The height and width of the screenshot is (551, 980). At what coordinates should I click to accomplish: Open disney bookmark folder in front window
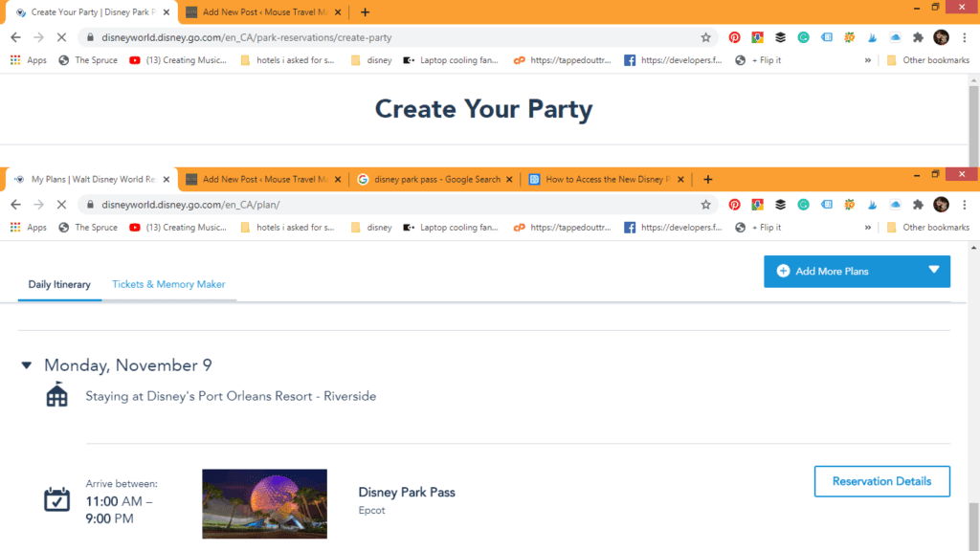pos(371,228)
